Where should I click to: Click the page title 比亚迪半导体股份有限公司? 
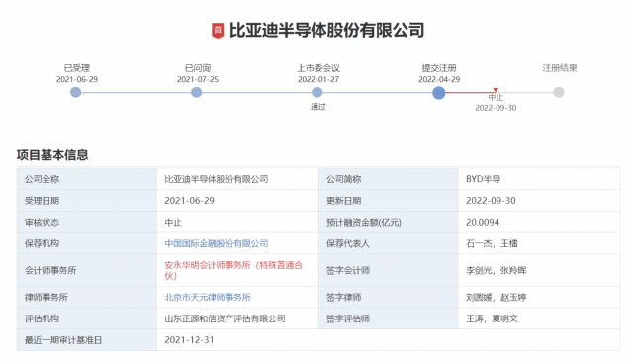coord(327,31)
